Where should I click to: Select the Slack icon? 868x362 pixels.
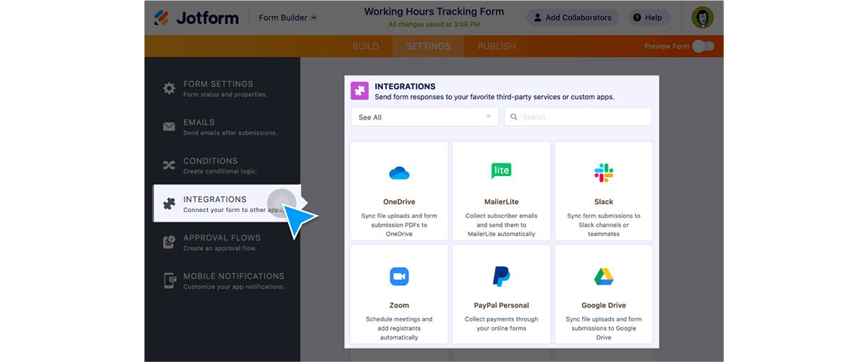[x=603, y=173]
